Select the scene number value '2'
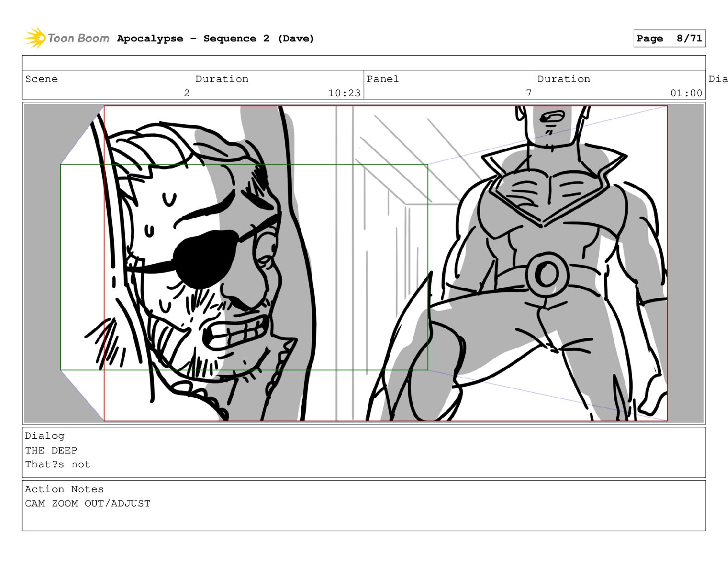Image resolution: width=728 pixels, height=564 pixels. pyautogui.click(x=186, y=93)
